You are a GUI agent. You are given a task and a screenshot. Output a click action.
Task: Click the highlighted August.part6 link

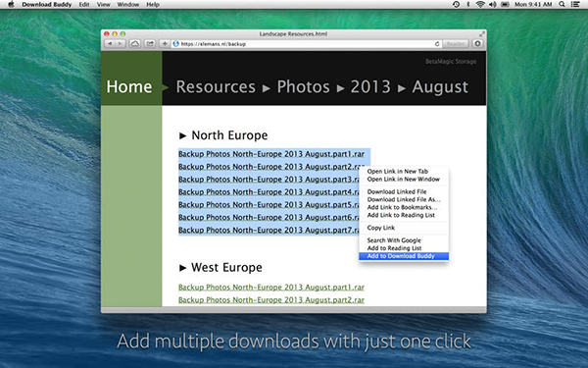(x=269, y=218)
